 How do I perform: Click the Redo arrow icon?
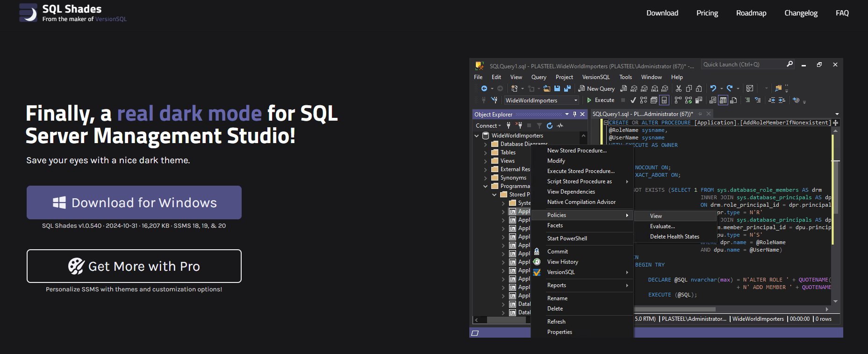pyautogui.click(x=730, y=88)
